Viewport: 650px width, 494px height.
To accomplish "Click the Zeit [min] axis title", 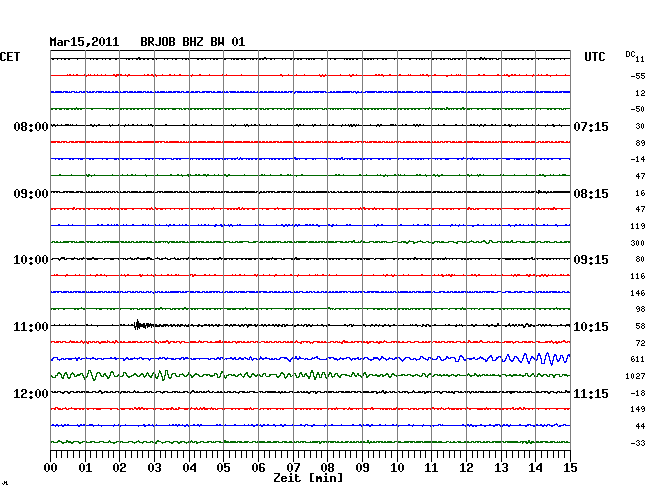I will 308,478.
